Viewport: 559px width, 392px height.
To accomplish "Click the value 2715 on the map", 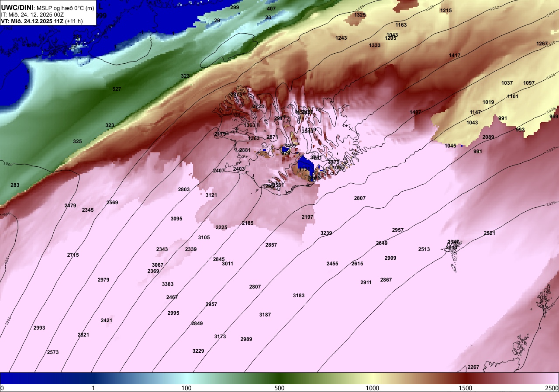I will 73,255.
